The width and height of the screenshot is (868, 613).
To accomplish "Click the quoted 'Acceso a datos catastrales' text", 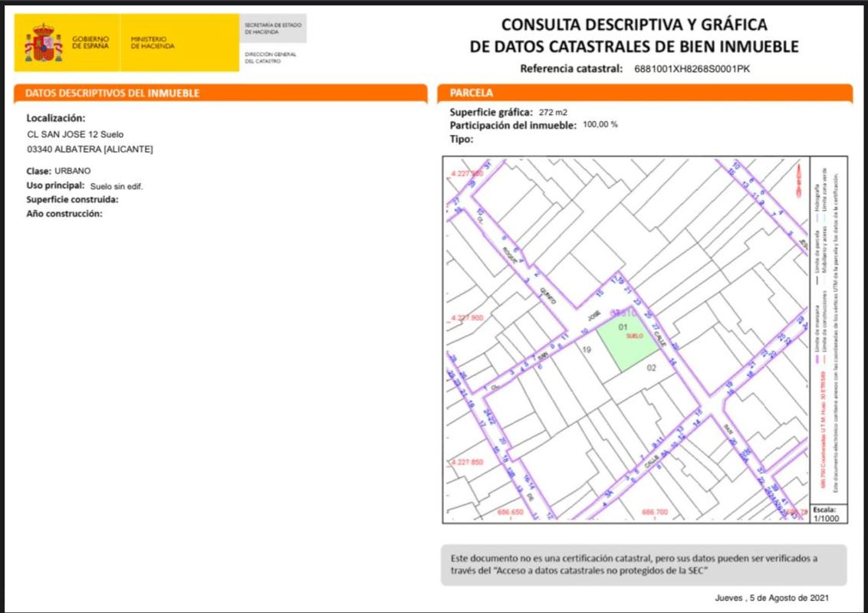I will pos(601,571).
